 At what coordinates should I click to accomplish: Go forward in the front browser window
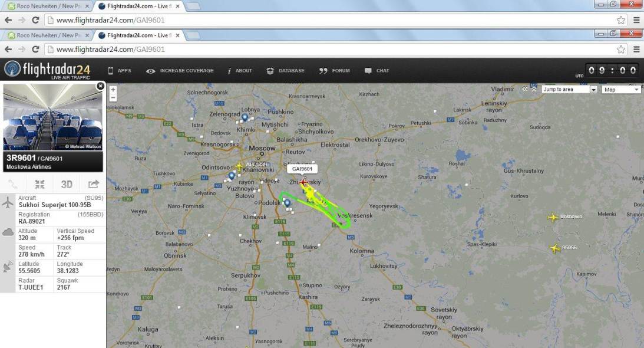(x=22, y=50)
